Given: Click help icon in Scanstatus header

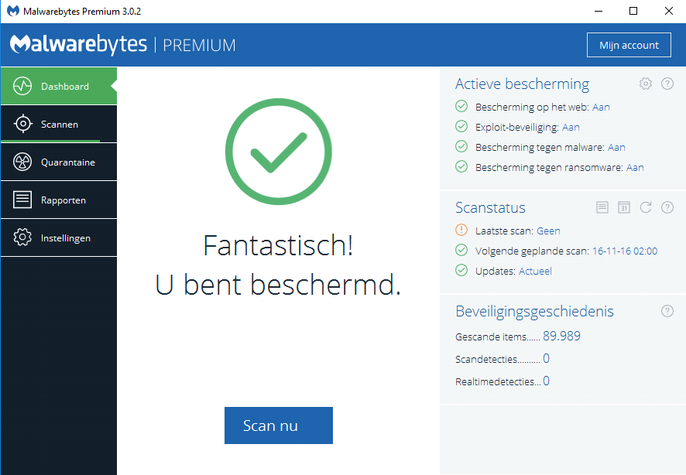Looking at the screenshot, I should [667, 207].
